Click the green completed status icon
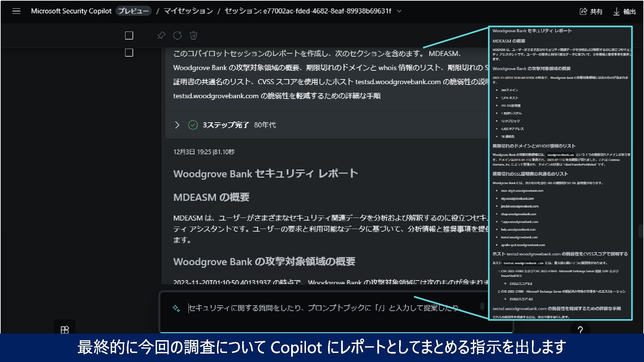The height and width of the screenshot is (362, 644). [x=193, y=125]
